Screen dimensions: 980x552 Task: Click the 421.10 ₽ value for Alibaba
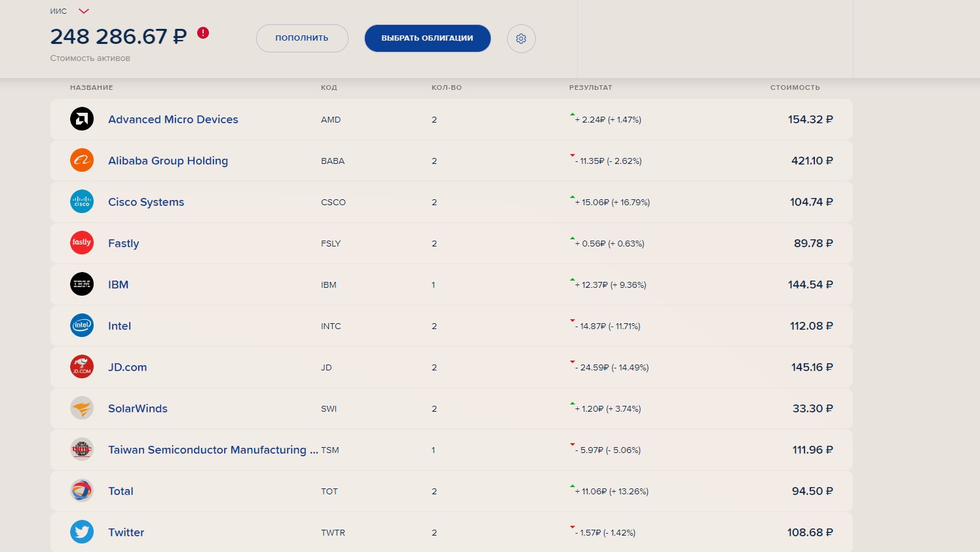(x=812, y=161)
